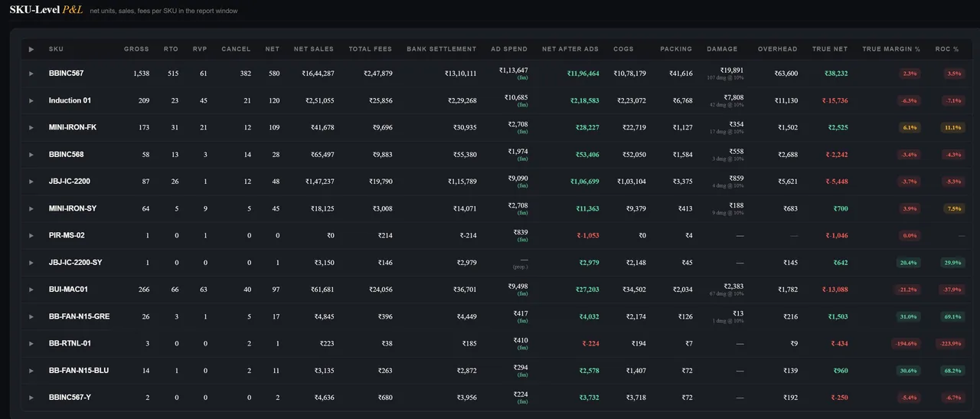Image resolution: width=980 pixels, height=419 pixels.
Task: Click the ROC % column header
Action: click(947, 49)
